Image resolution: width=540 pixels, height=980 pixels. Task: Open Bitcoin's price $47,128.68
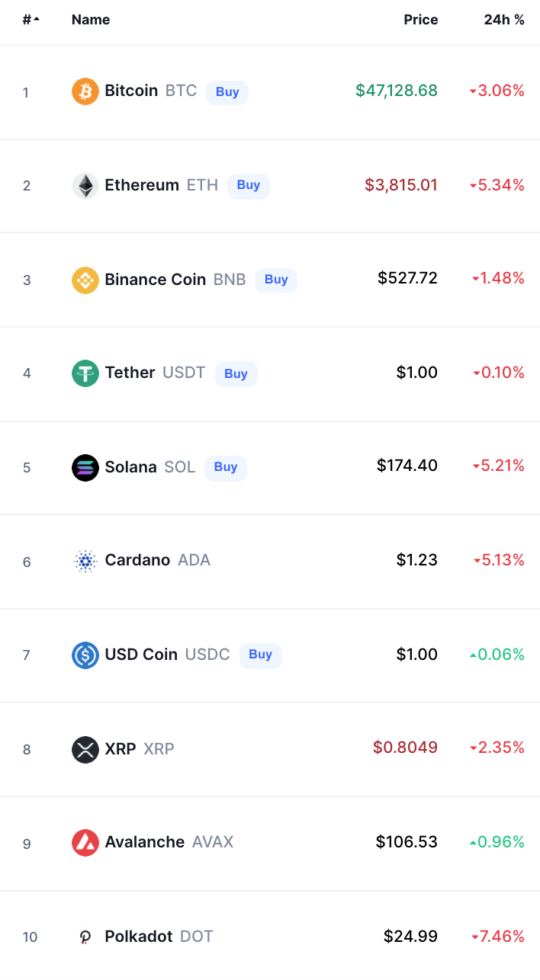pyautogui.click(x=396, y=90)
